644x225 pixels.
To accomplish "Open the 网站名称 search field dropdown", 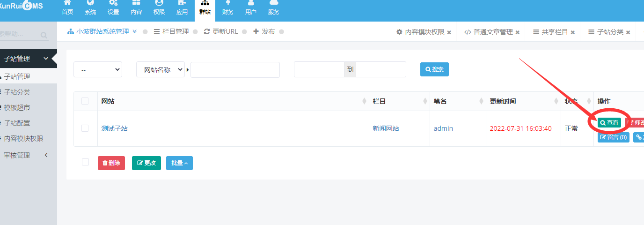I will [161, 69].
